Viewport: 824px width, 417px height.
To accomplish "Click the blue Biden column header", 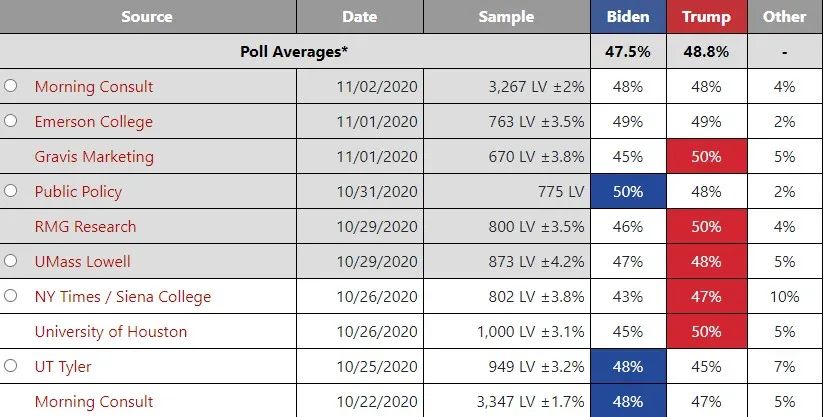I will (x=629, y=17).
